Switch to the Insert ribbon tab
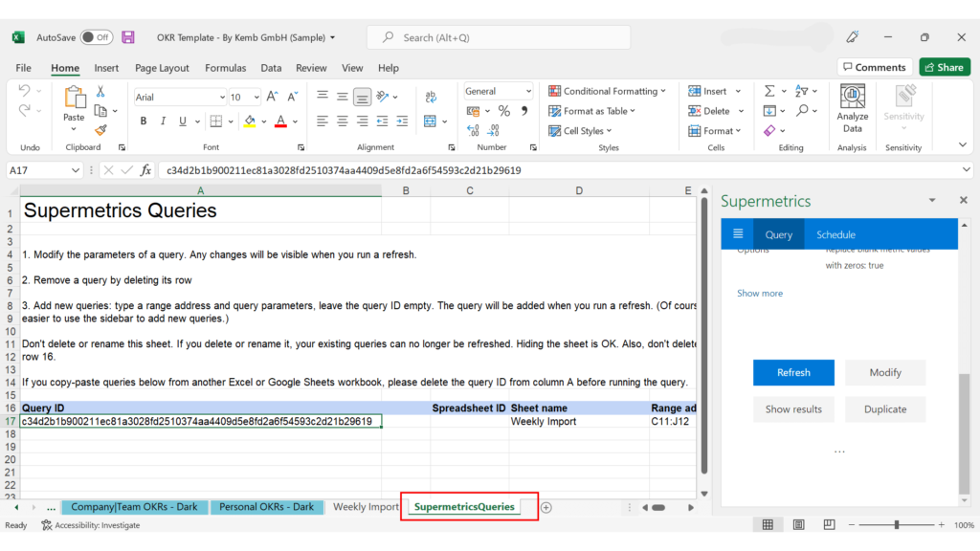Screen dimensions: 980x551 (x=106, y=68)
